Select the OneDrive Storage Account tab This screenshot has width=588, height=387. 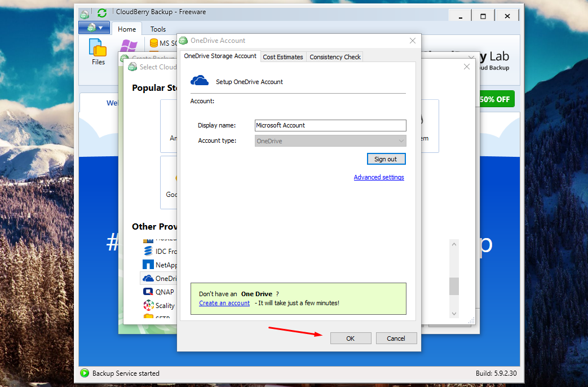point(220,56)
